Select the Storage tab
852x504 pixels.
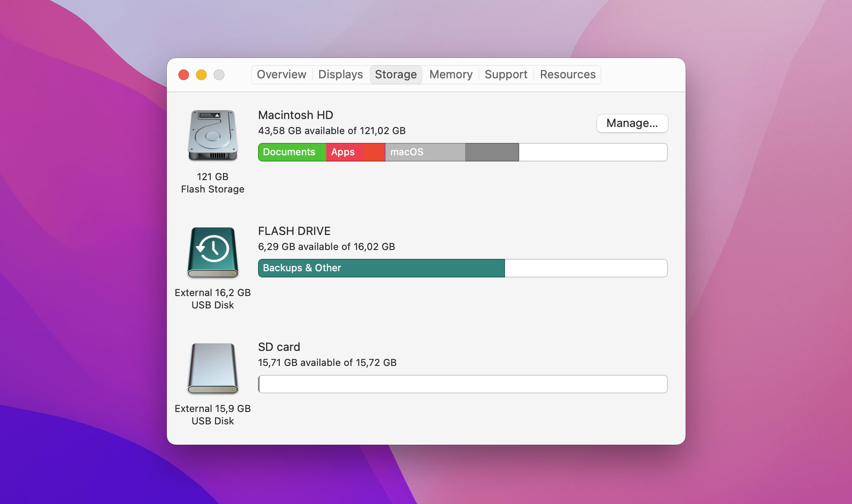(396, 74)
